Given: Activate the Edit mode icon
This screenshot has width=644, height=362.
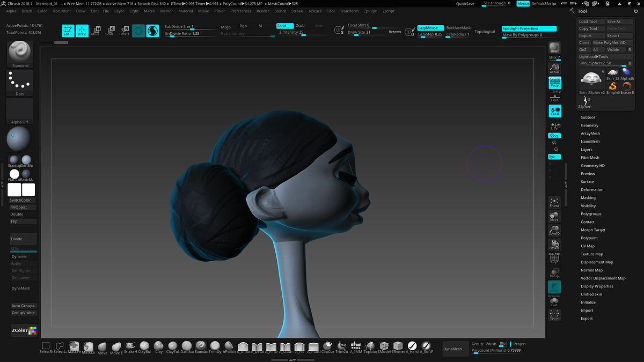Looking at the screenshot, I should tap(68, 31).
